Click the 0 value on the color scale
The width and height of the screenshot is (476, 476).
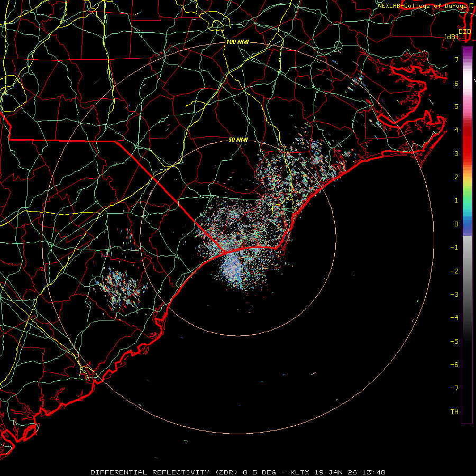point(456,224)
